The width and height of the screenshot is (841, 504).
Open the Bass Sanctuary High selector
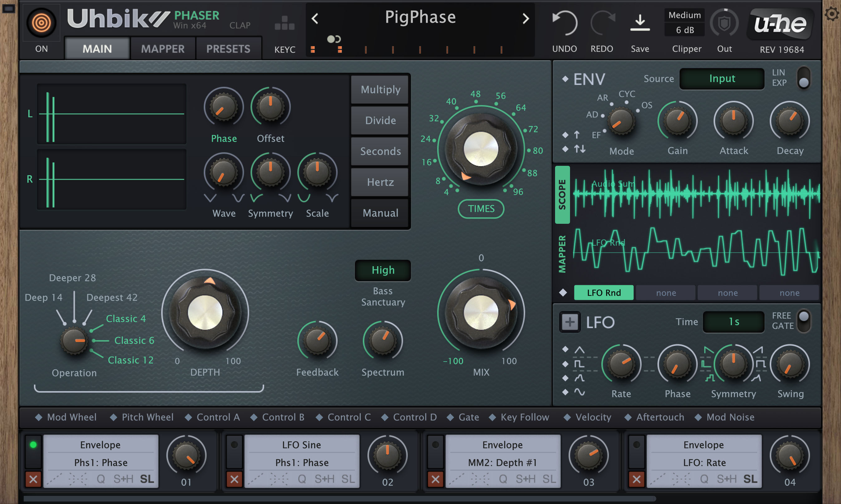pyautogui.click(x=383, y=270)
